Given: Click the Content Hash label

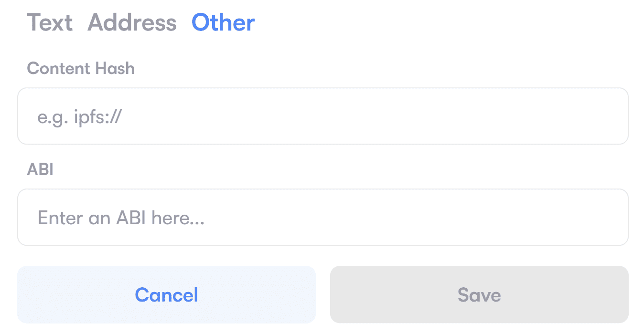Looking at the screenshot, I should click(x=81, y=68).
